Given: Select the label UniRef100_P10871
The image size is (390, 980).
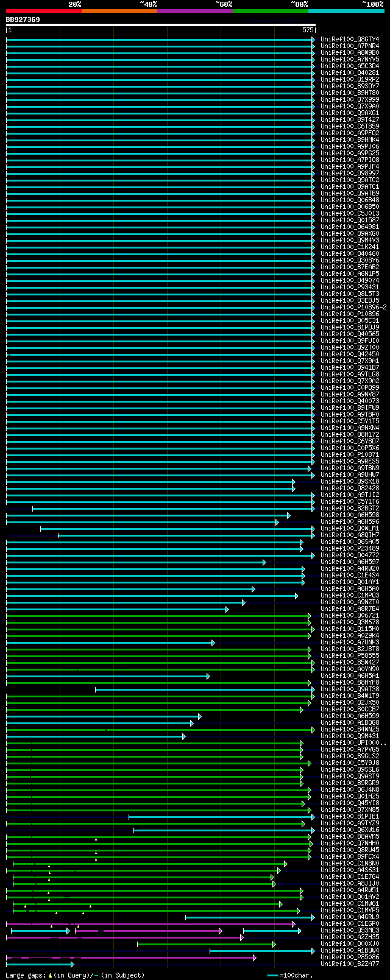Looking at the screenshot, I should (x=350, y=455).
